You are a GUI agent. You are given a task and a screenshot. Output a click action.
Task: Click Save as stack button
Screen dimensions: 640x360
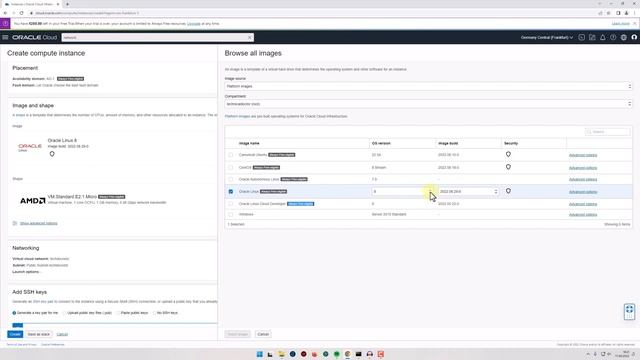coord(38,334)
